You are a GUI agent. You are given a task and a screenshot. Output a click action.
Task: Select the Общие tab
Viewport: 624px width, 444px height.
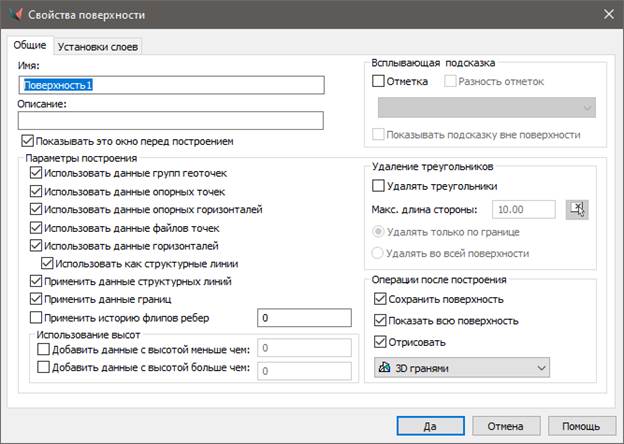[x=29, y=46]
